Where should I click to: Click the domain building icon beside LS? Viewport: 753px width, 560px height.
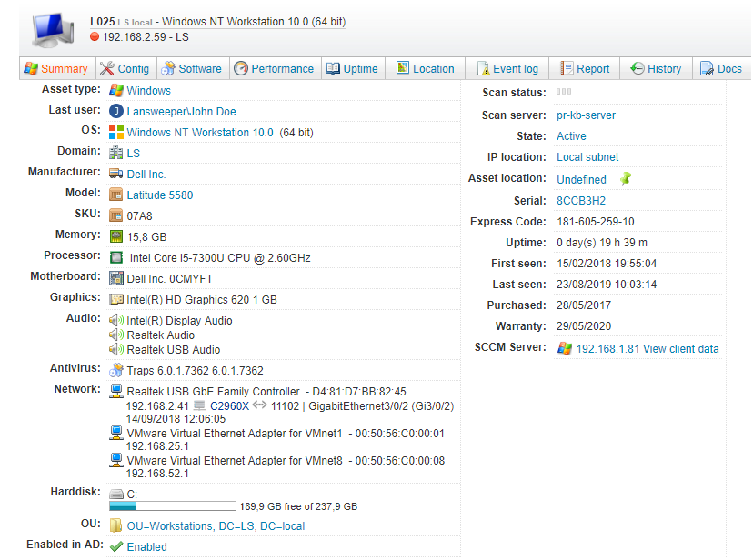116,153
